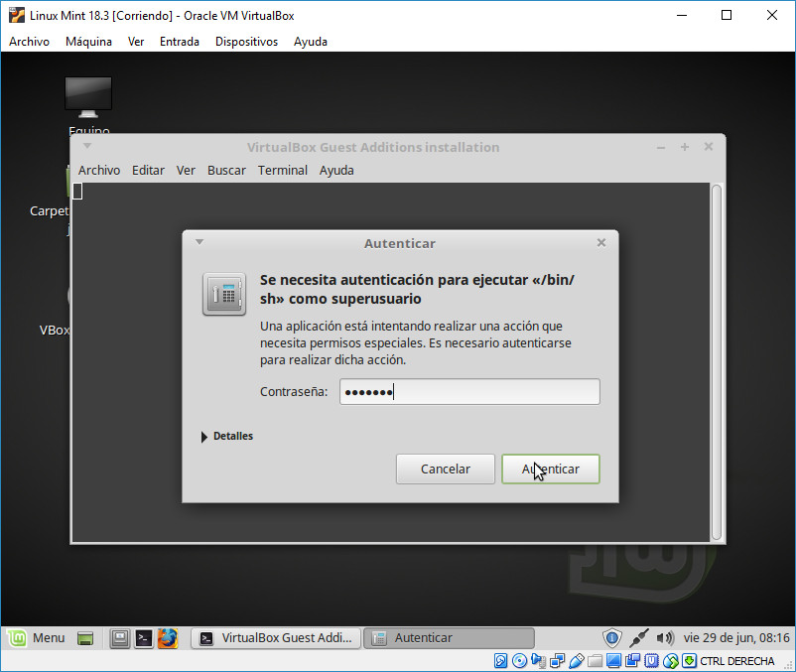796x672 pixels.
Task: Open VirtualBox Máquina menu
Action: [x=89, y=42]
